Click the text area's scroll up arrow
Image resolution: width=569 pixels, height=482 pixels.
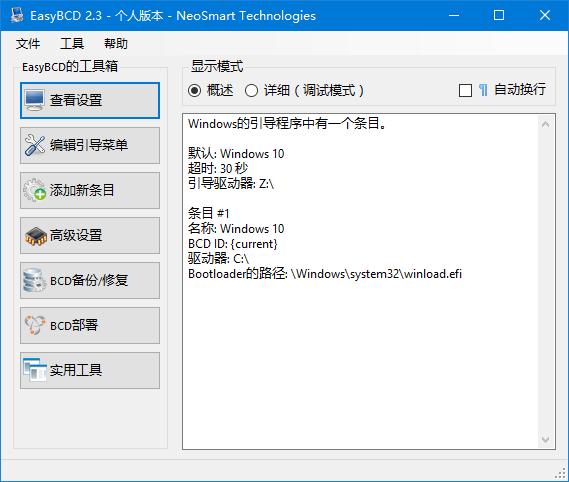point(545,124)
